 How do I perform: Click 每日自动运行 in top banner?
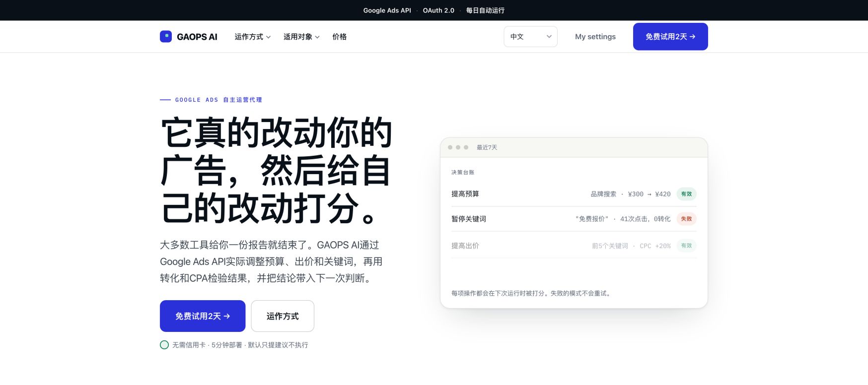485,10
